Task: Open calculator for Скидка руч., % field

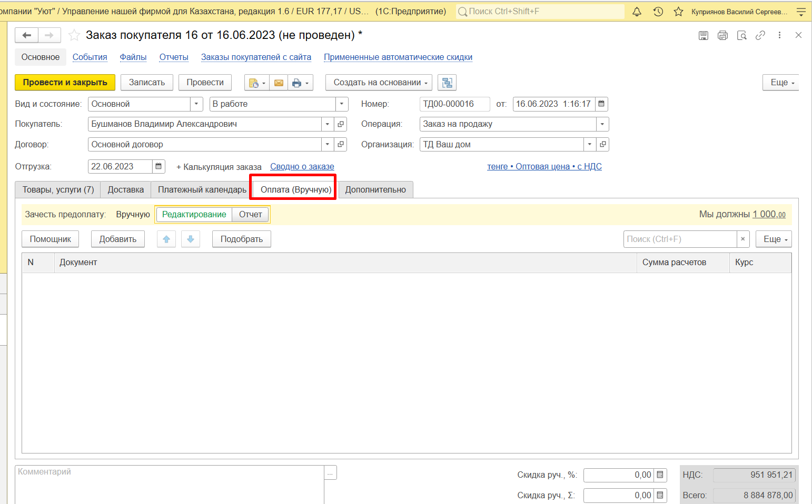Action: coord(660,475)
